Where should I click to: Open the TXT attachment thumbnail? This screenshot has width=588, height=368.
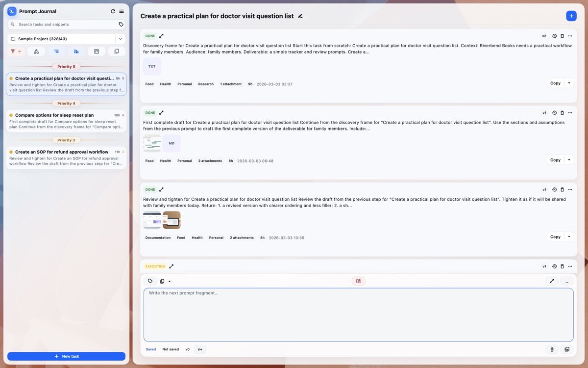(x=152, y=66)
